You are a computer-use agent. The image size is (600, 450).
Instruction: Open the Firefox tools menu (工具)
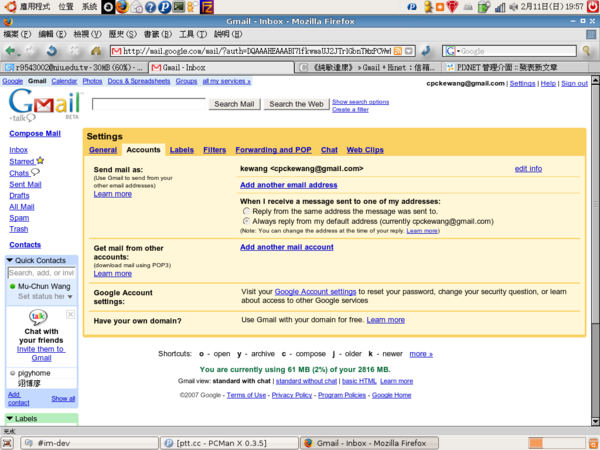192,34
